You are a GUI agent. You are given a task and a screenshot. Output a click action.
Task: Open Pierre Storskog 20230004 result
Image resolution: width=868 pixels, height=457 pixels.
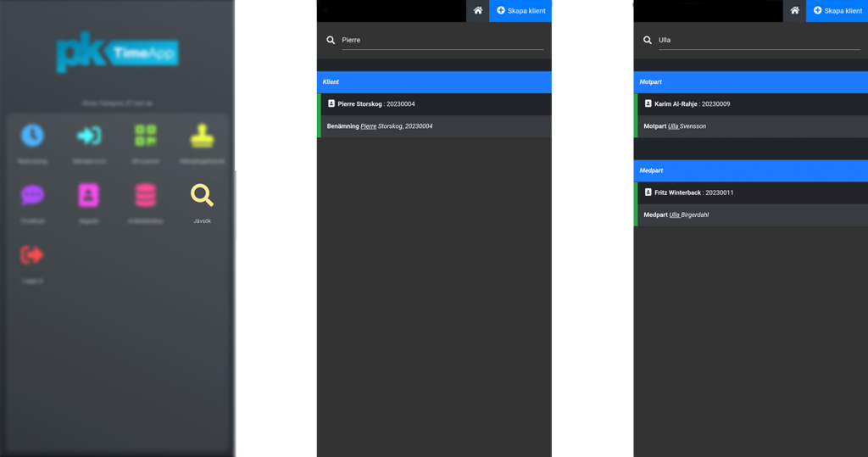pos(434,104)
